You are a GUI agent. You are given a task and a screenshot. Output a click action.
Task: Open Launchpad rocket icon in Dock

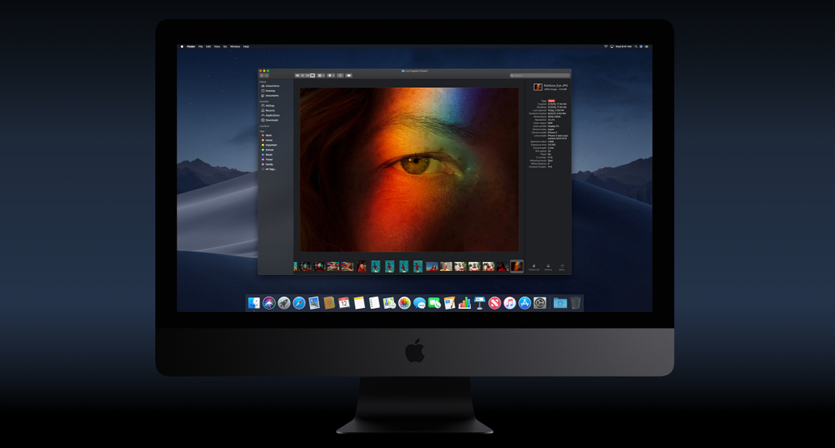(284, 303)
